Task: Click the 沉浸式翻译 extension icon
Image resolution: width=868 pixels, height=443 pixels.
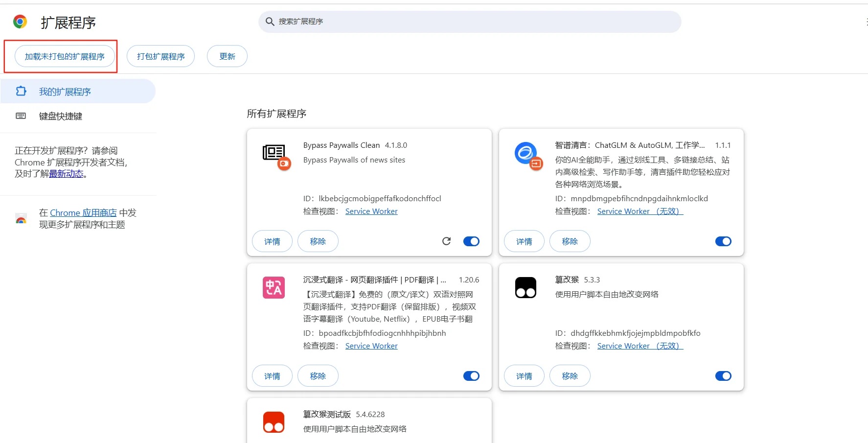Action: click(x=274, y=288)
